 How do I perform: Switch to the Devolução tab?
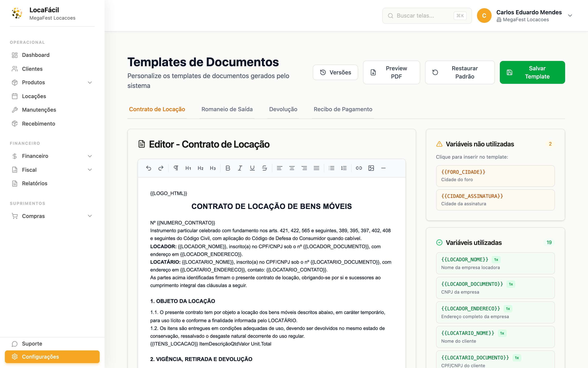283,109
